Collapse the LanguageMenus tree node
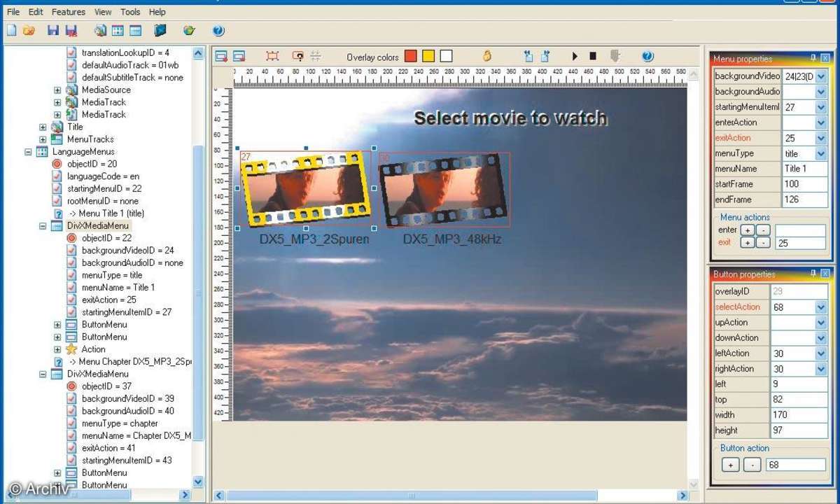Viewport: 840px width, 504px height. tap(28, 151)
